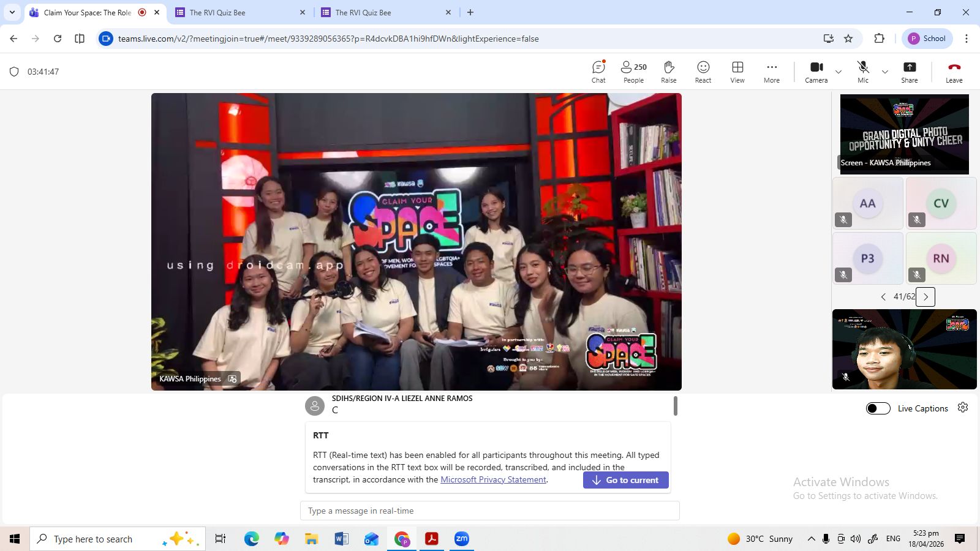Screen dimensions: 980x551
Task: Turn on the Camera
Action: point(816,72)
